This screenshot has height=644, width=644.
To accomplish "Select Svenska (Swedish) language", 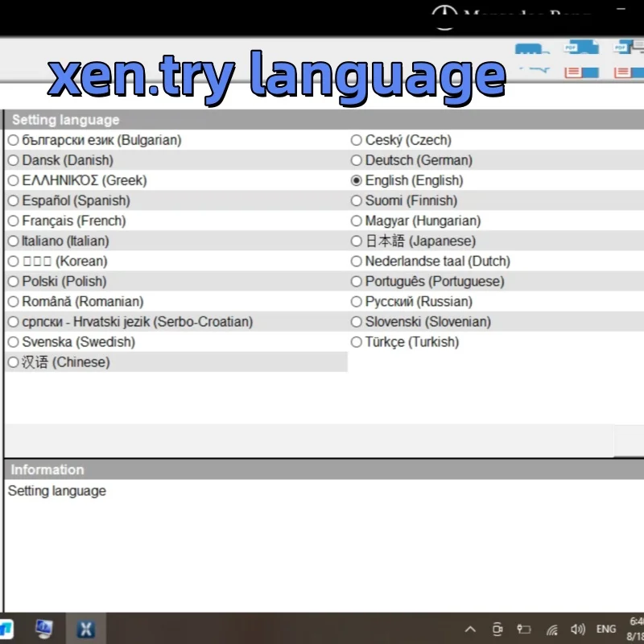I will (x=13, y=341).
